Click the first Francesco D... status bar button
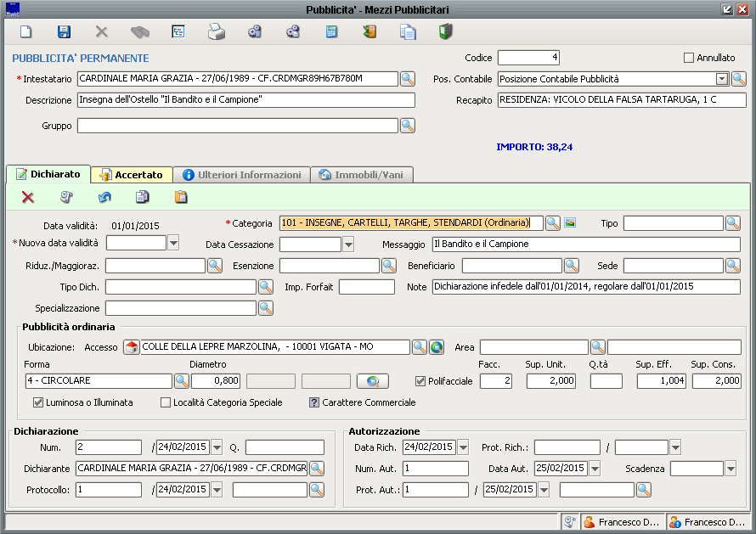 pos(621,522)
